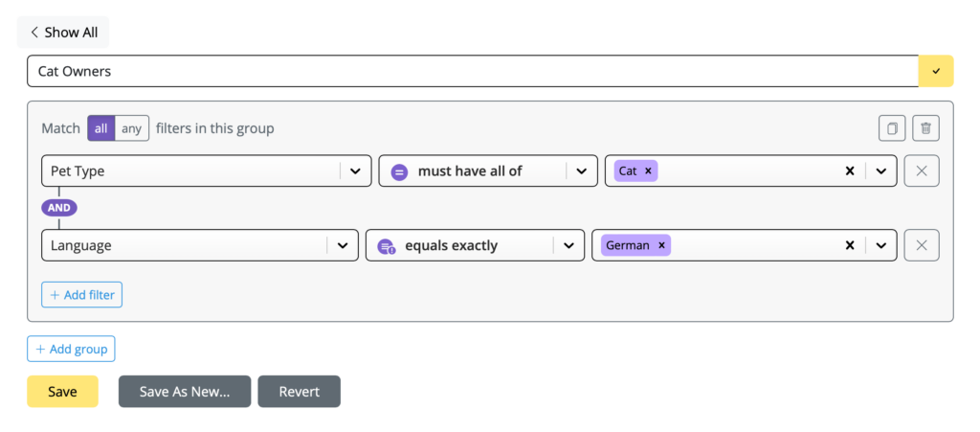980x432 pixels.
Task: Click into the Cat Owners name field
Action: coord(473,71)
